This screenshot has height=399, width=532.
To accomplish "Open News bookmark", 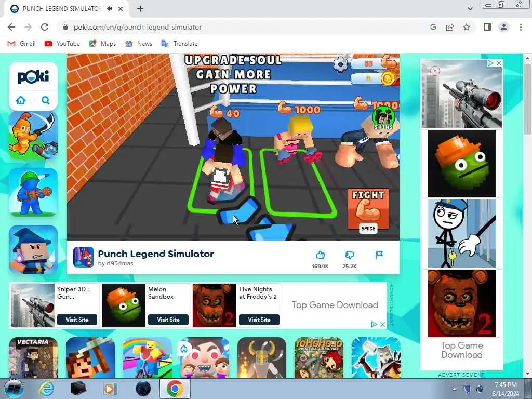I will click(x=139, y=44).
